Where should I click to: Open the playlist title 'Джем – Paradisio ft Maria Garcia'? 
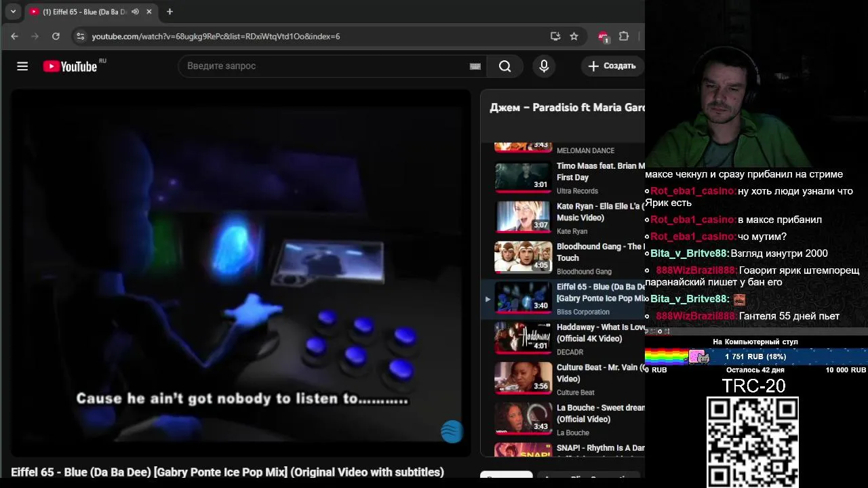click(567, 107)
